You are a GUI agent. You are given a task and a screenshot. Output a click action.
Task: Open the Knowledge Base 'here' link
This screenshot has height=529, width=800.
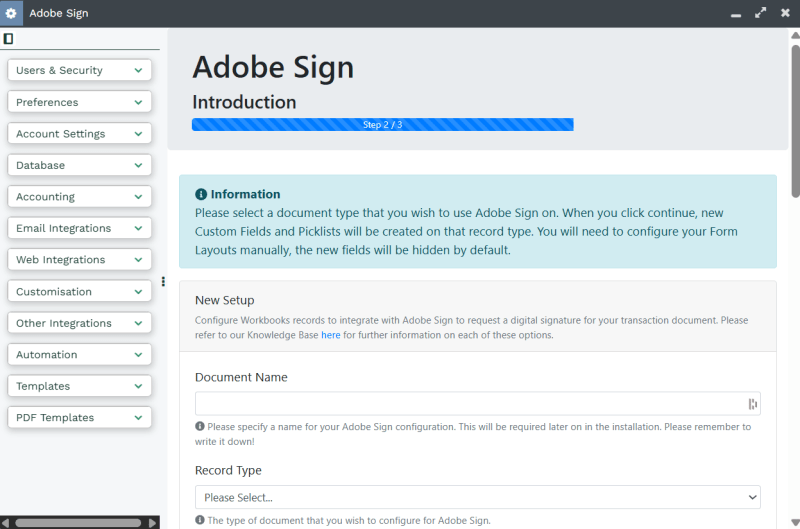[x=331, y=335]
